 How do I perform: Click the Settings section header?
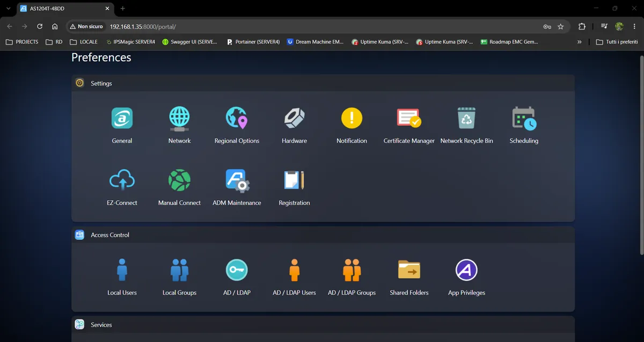[323, 83]
